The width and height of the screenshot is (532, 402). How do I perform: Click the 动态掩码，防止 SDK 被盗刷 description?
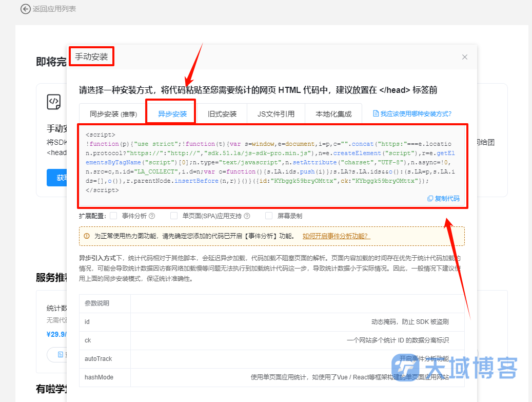coord(410,322)
